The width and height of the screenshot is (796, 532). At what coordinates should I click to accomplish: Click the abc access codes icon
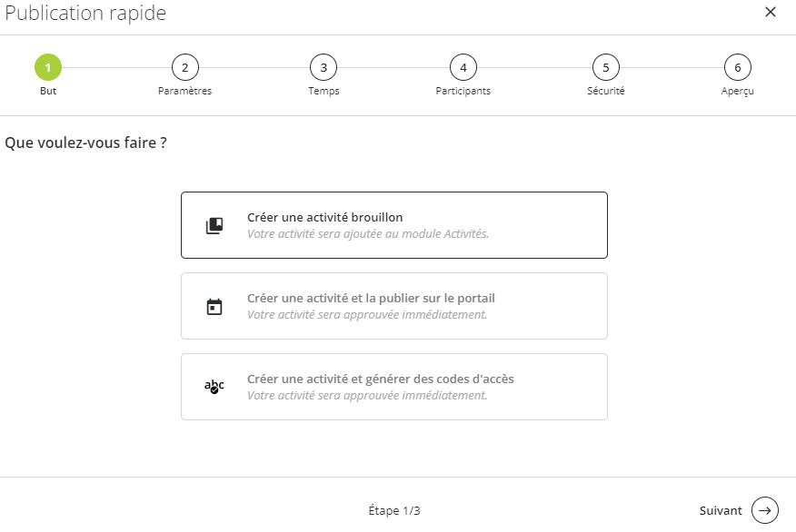(x=214, y=387)
